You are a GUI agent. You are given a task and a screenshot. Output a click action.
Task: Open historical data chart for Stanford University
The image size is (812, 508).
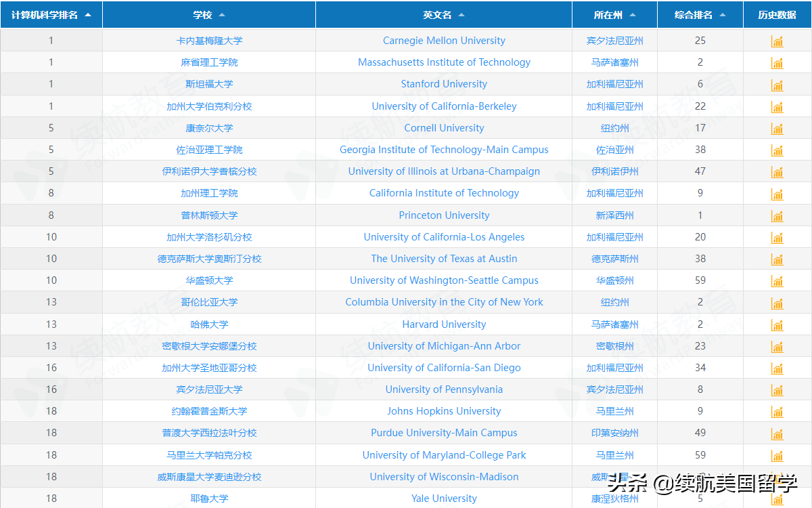coord(777,84)
